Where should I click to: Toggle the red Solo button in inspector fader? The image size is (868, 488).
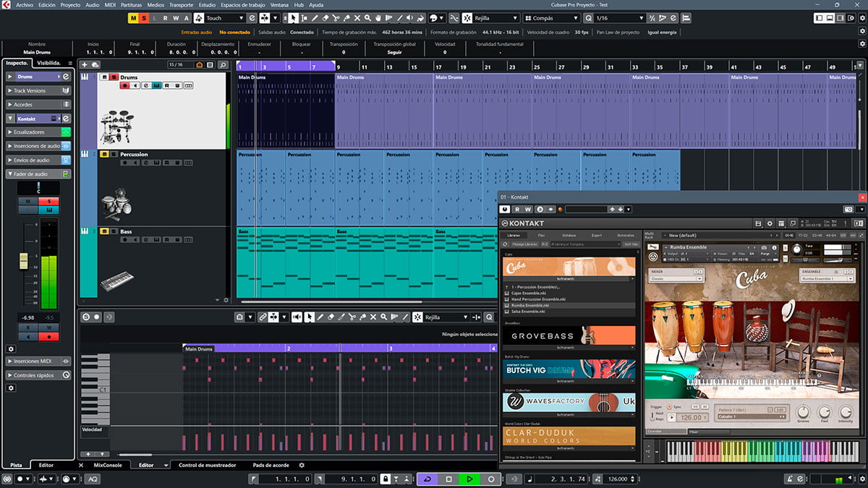(x=48, y=201)
